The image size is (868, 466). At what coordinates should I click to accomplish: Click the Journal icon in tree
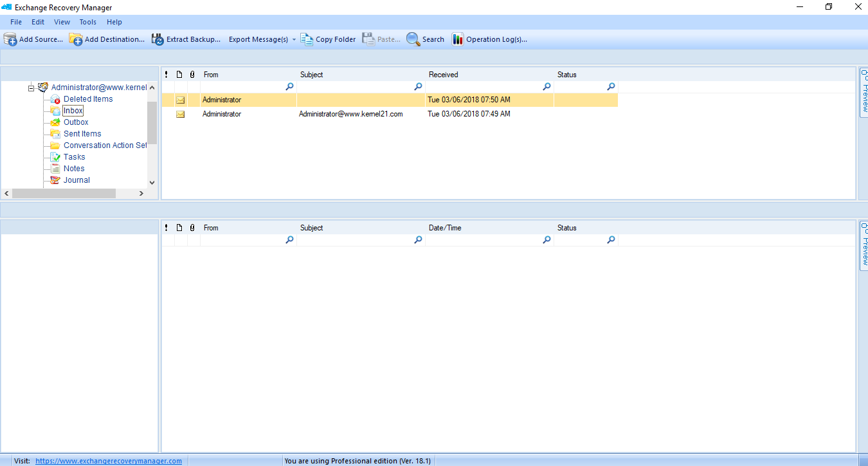click(x=55, y=180)
